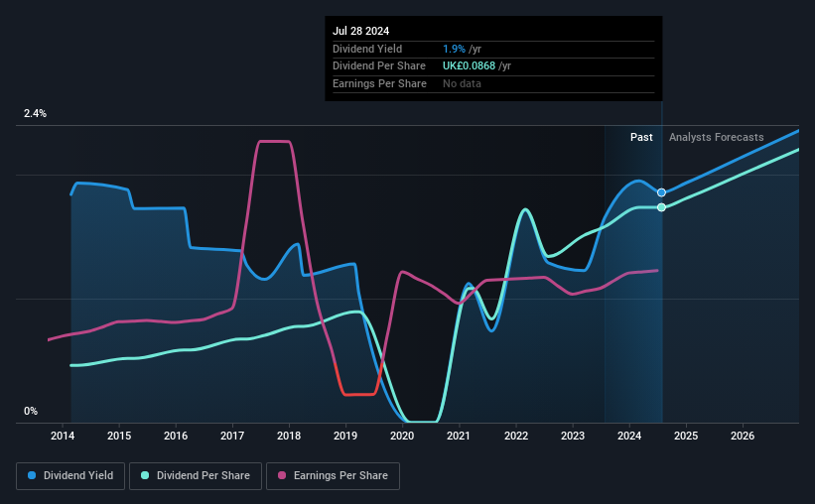Click the Dividend Yield tooltip row label
Viewport: 815px width, 504px height.
tap(367, 49)
